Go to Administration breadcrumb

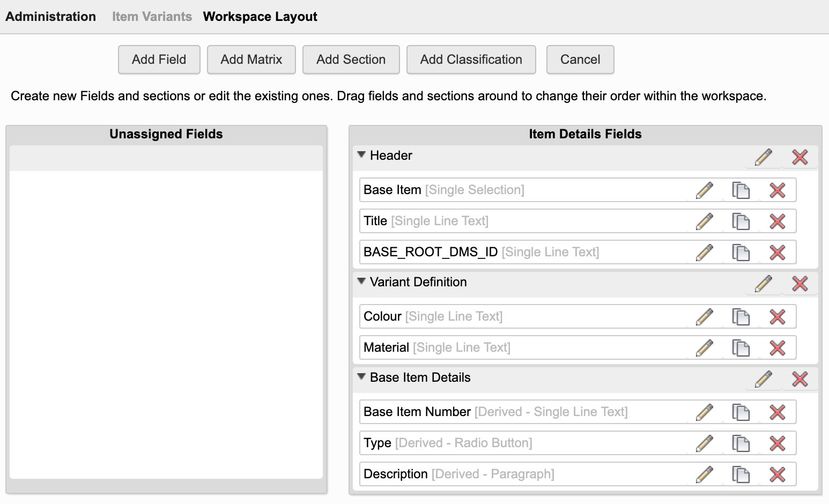coord(51,17)
